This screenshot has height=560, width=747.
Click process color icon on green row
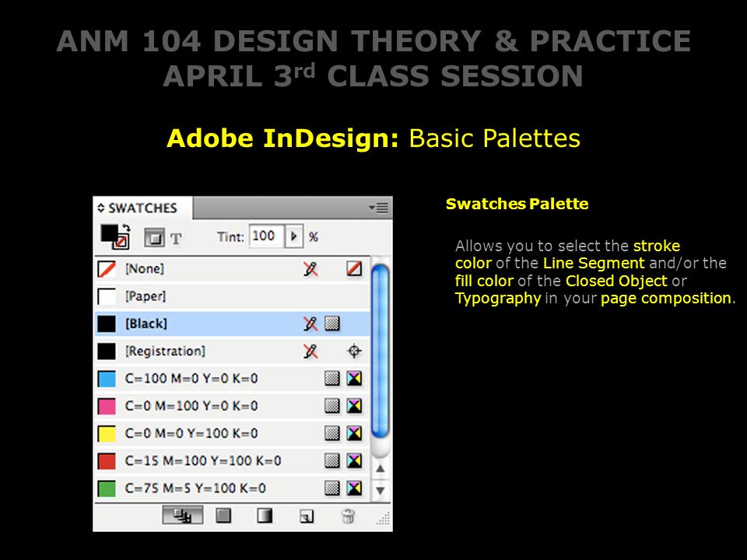coord(332,488)
